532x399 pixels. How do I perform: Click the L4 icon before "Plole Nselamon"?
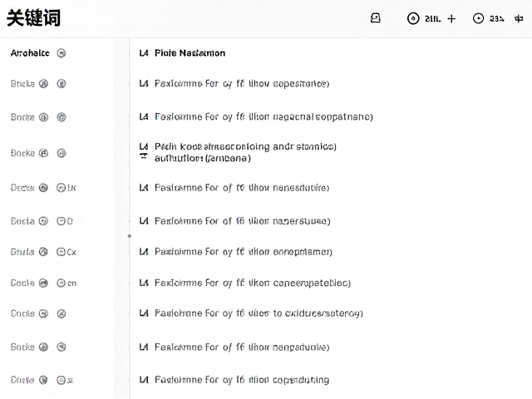(x=144, y=53)
